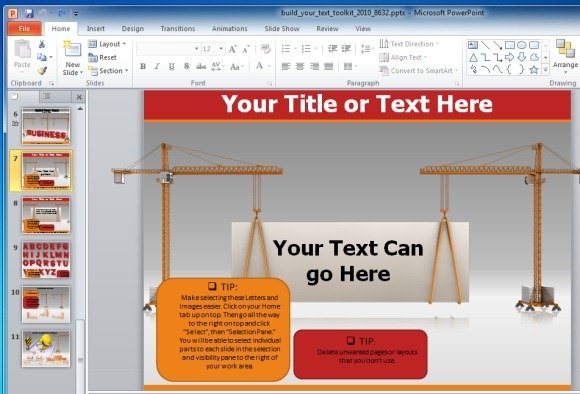Viewport: 580px width, 394px height.
Task: Select the Text Box shape
Action: pos(473,45)
